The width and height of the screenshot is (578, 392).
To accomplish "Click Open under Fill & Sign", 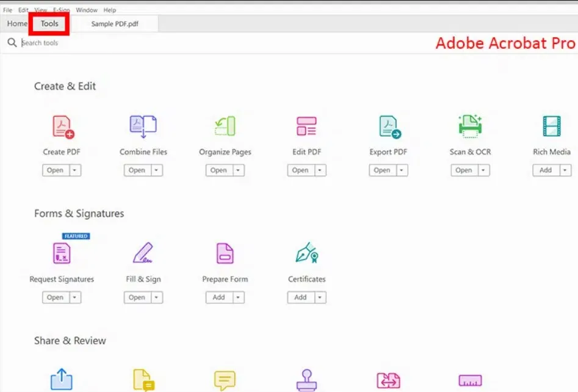I will (x=137, y=297).
